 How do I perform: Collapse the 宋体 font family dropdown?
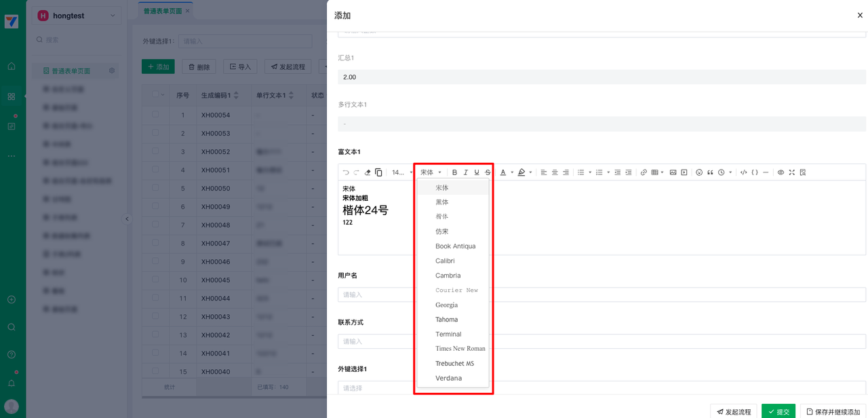(431, 172)
